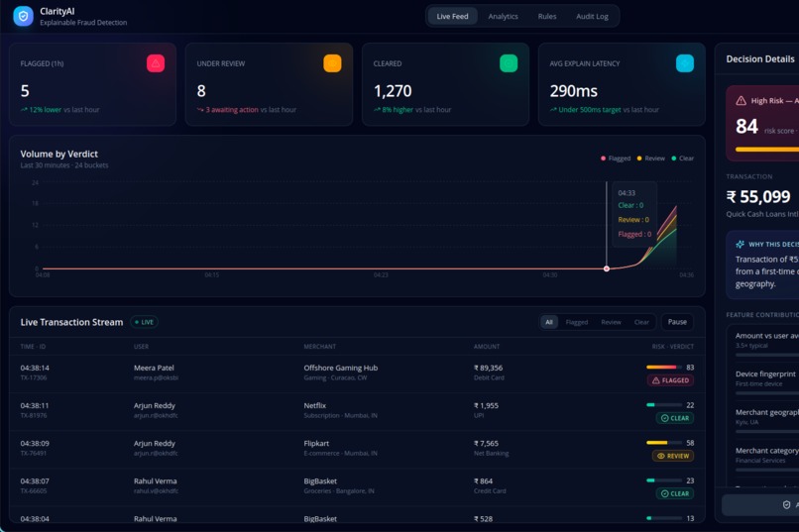Click the orange Under Review icon
The height and width of the screenshot is (532, 799).
pyautogui.click(x=332, y=63)
